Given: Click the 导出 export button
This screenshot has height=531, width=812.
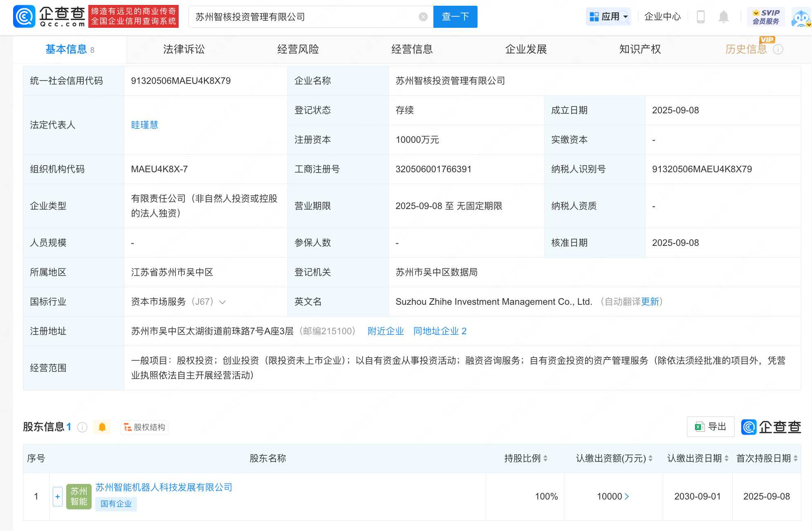Looking at the screenshot, I should pos(711,427).
